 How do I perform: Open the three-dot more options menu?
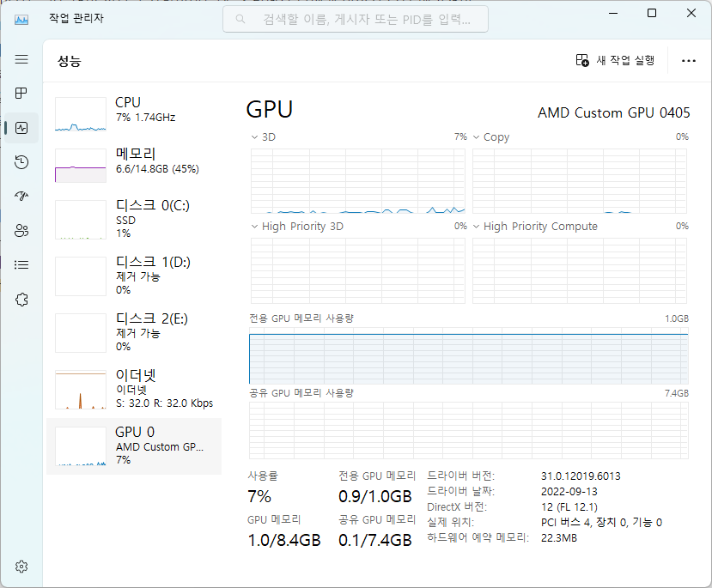click(689, 61)
